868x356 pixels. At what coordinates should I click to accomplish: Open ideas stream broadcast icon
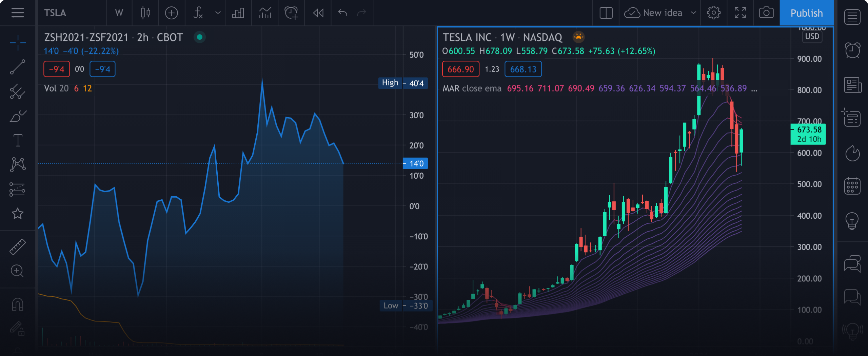coord(852,331)
